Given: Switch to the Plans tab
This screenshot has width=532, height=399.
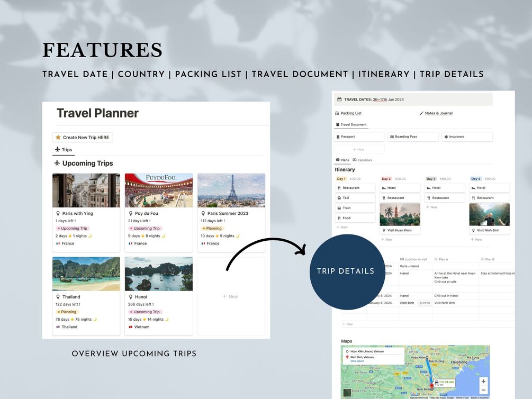Looking at the screenshot, I should [x=342, y=160].
